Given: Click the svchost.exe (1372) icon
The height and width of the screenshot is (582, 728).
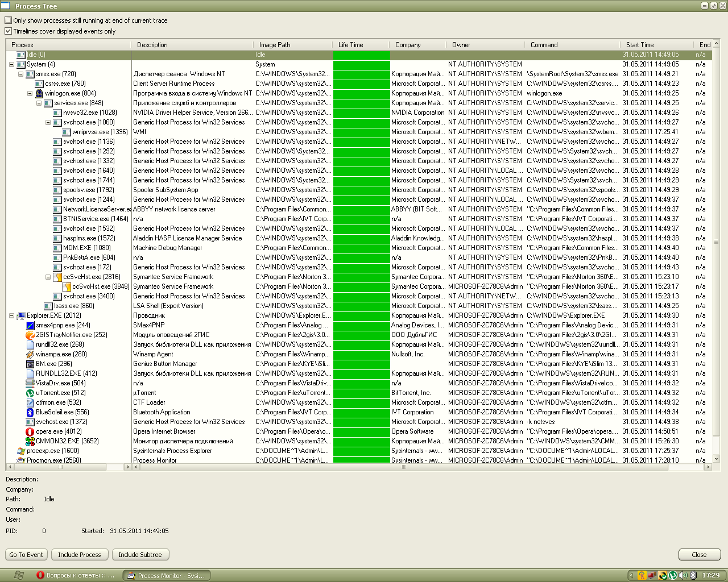Looking at the screenshot, I should (x=30, y=422).
